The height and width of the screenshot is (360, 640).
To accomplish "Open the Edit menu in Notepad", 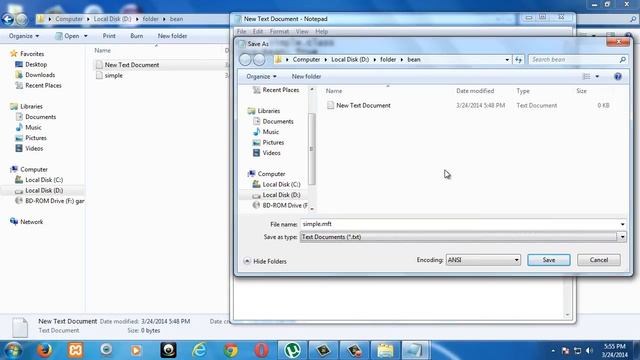I will pyautogui.click(x=258, y=31).
